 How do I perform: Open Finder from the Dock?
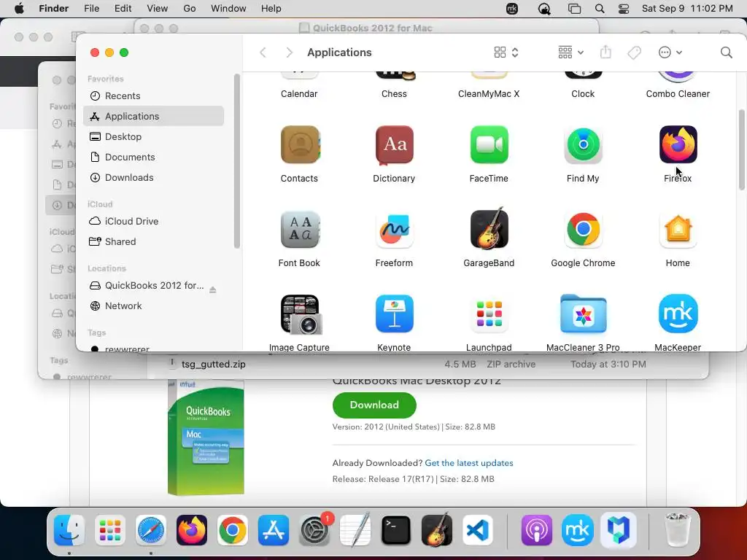click(x=69, y=530)
